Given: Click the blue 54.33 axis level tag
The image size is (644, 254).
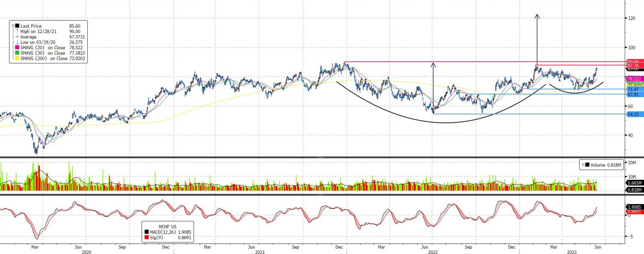Looking at the screenshot, I should [x=635, y=114].
